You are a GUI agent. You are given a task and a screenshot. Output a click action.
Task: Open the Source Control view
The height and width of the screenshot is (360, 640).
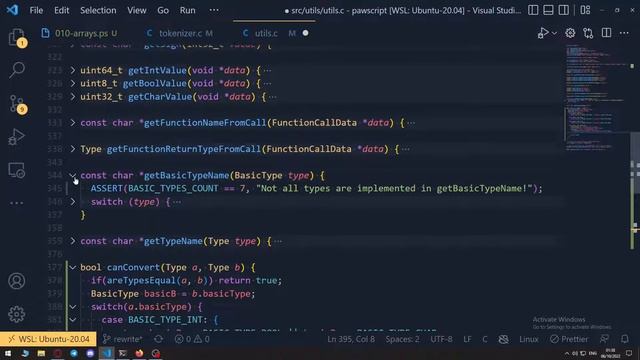click(x=17, y=104)
